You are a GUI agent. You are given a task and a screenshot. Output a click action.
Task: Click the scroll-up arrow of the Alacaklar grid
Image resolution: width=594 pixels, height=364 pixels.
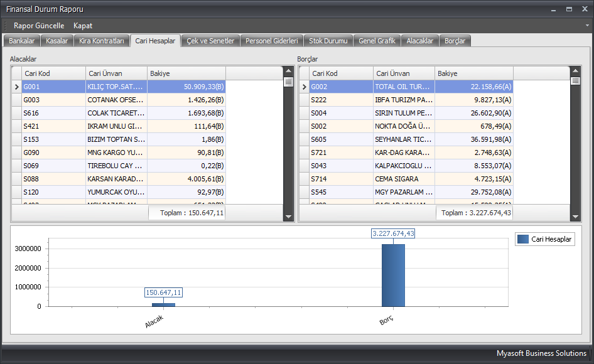coord(289,71)
